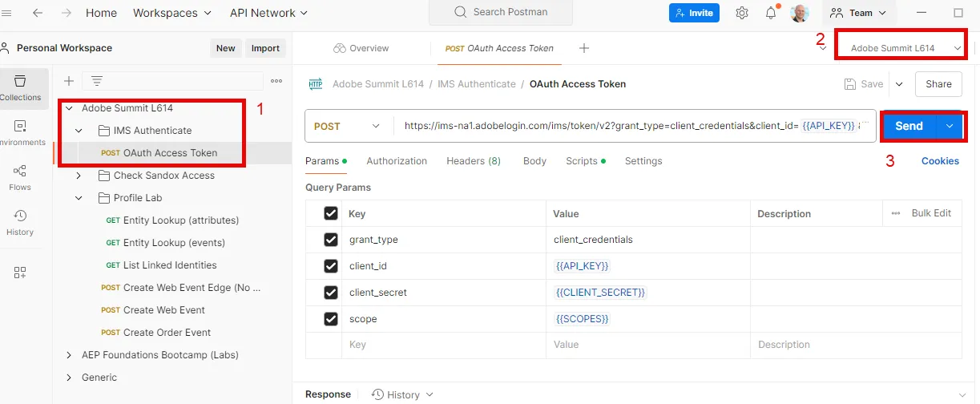Open the configure sidebar grid icon
980x404 pixels.
tap(20, 273)
